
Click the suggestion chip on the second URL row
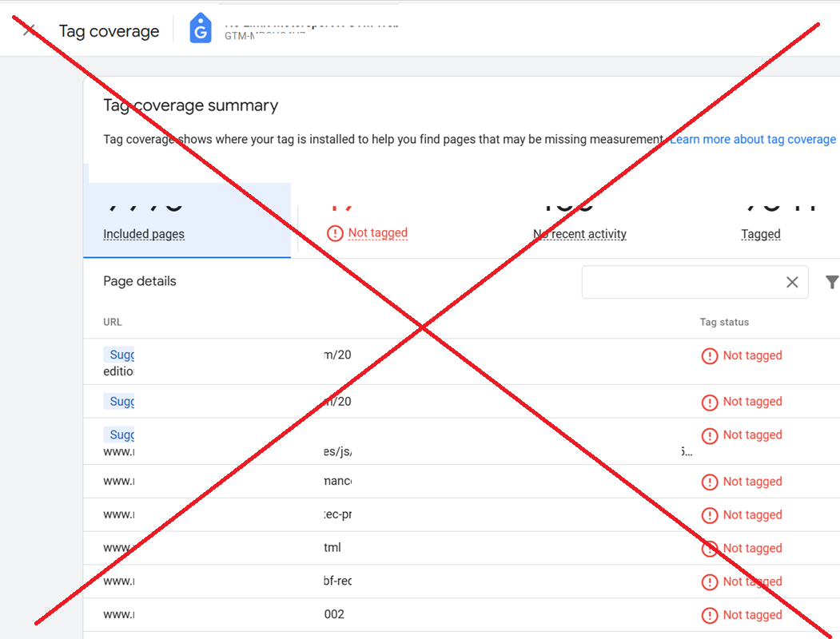point(120,400)
